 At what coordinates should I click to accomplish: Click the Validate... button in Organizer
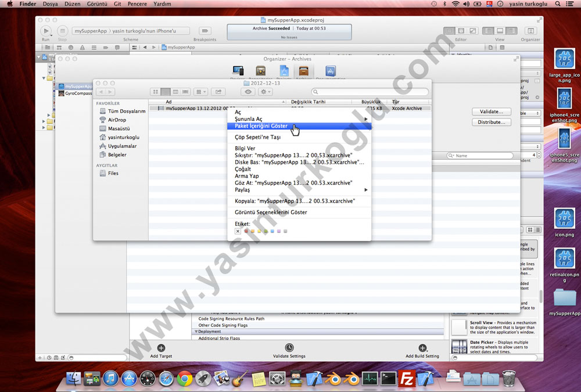tap(492, 112)
